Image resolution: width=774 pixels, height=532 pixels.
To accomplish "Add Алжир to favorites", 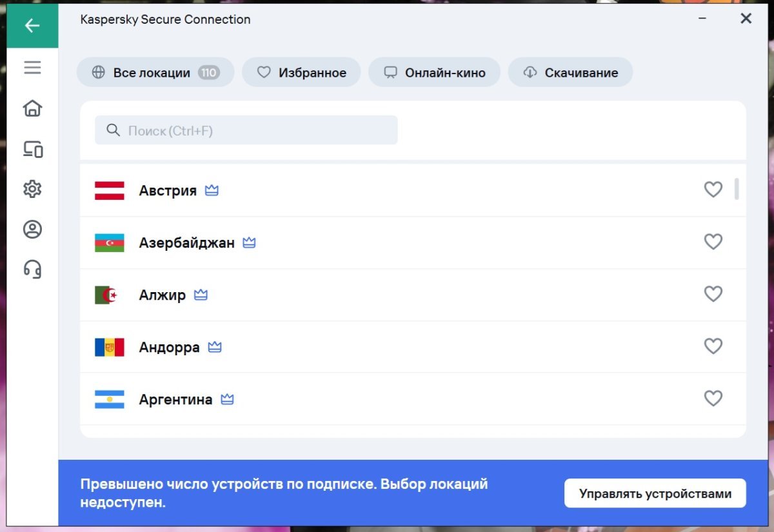I will (713, 294).
